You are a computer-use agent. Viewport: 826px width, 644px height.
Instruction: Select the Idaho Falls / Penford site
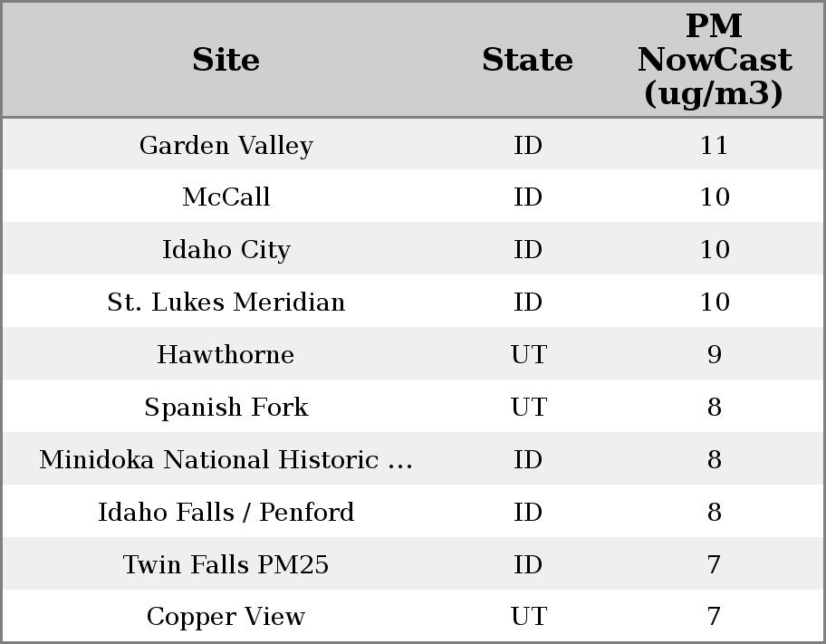click(x=226, y=513)
